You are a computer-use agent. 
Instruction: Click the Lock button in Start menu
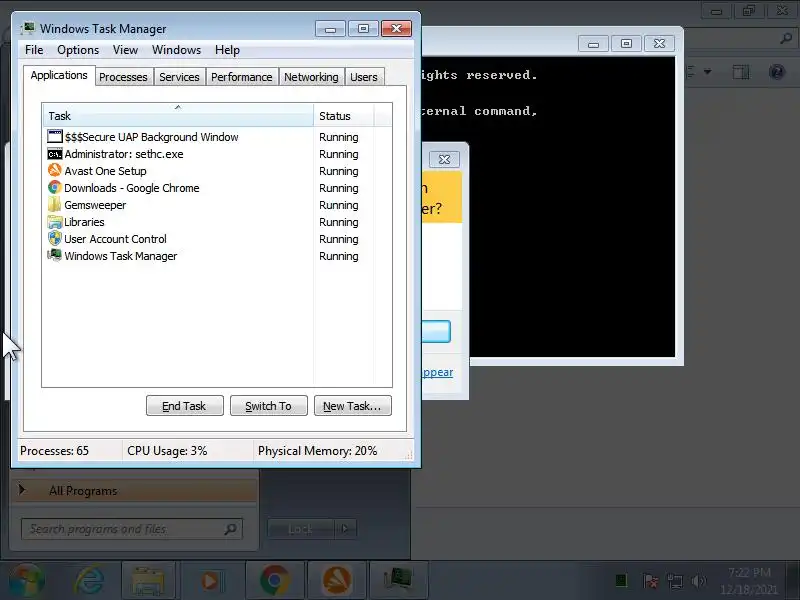(301, 529)
